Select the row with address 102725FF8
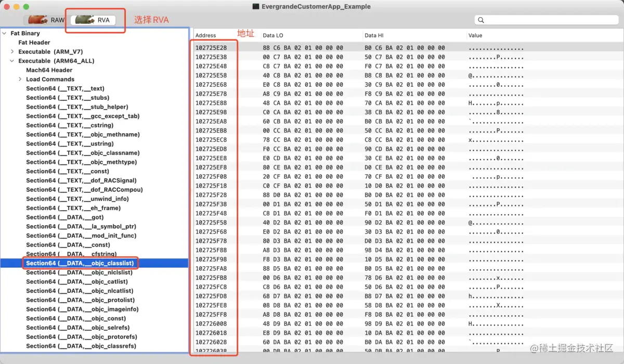The height and width of the screenshot is (364, 624). pos(408,315)
